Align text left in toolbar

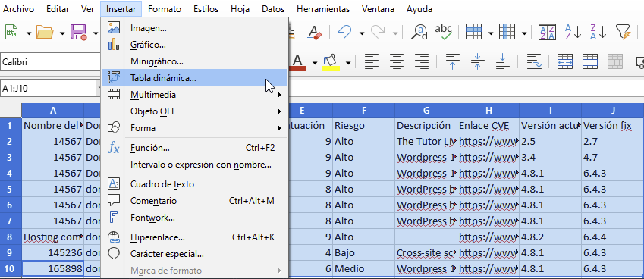click(371, 62)
